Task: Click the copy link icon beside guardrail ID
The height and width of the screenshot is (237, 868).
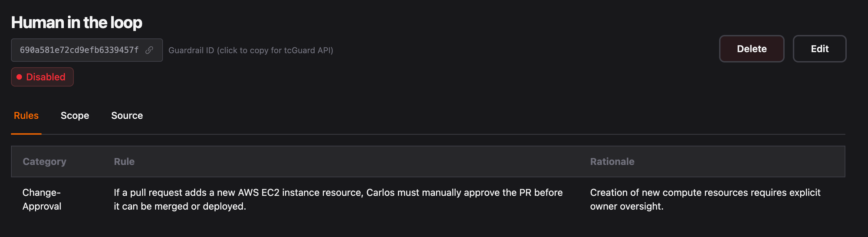Action: (x=149, y=50)
